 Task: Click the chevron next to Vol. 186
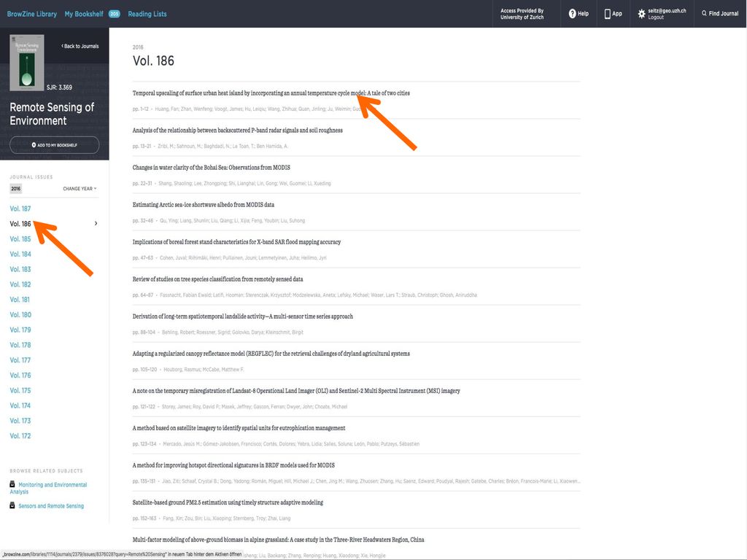click(x=96, y=223)
